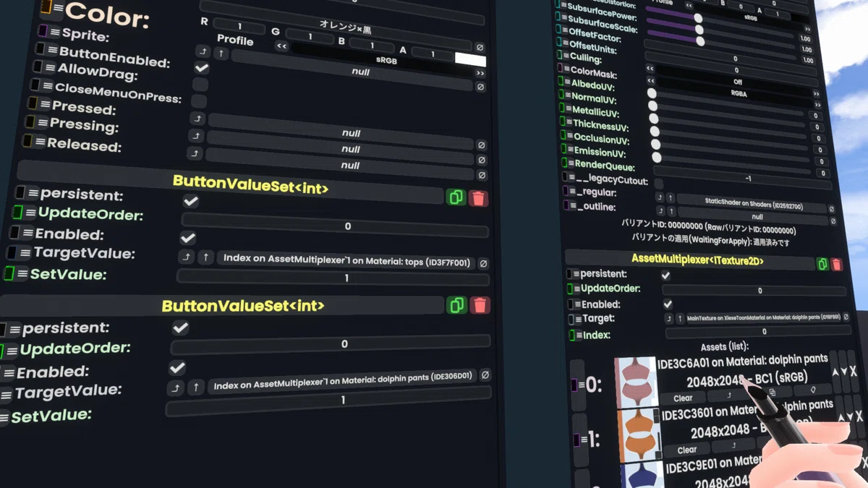This screenshot has height=488, width=868.
Task: Toggle the AssetMultiplexer persistent checkbox
Action: 665,276
